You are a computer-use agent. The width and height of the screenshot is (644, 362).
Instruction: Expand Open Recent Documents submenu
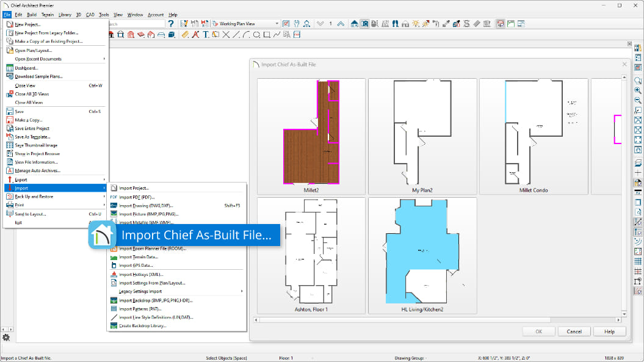coord(56,59)
